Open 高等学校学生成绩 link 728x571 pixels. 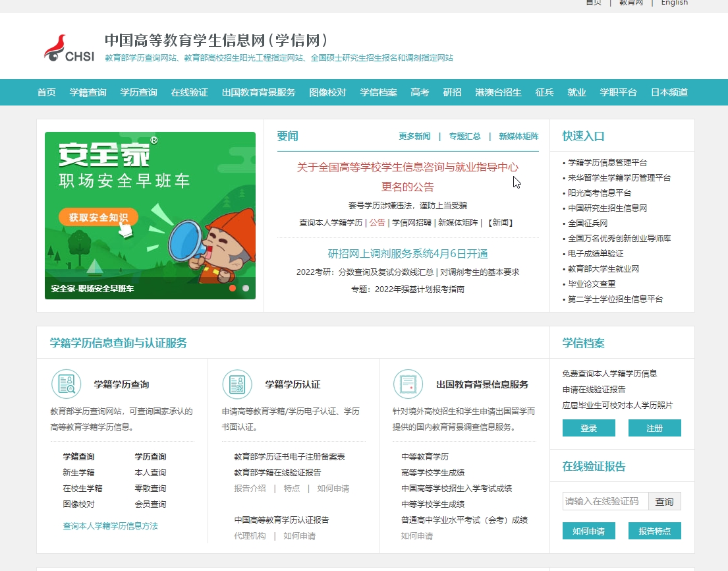(x=433, y=473)
